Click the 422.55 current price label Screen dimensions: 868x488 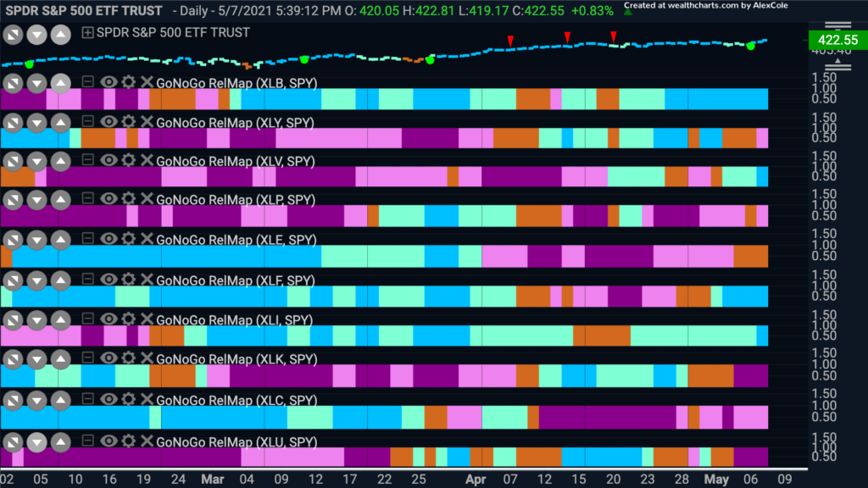tap(837, 40)
